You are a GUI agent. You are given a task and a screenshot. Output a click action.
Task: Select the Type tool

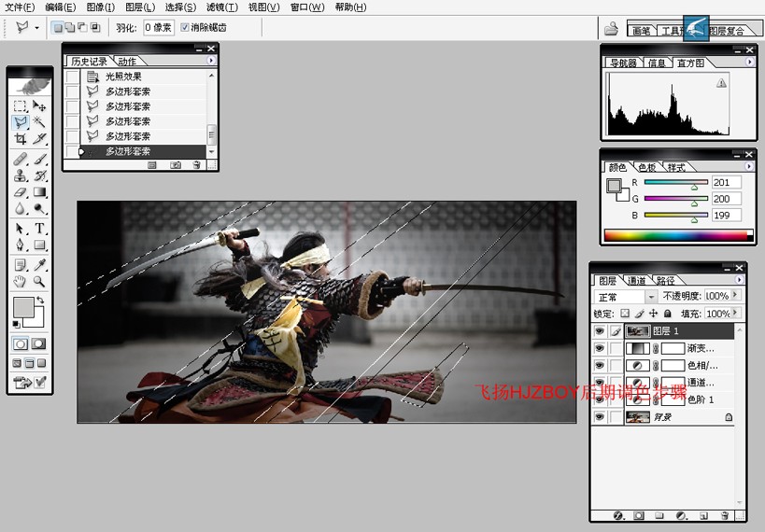tap(39, 229)
